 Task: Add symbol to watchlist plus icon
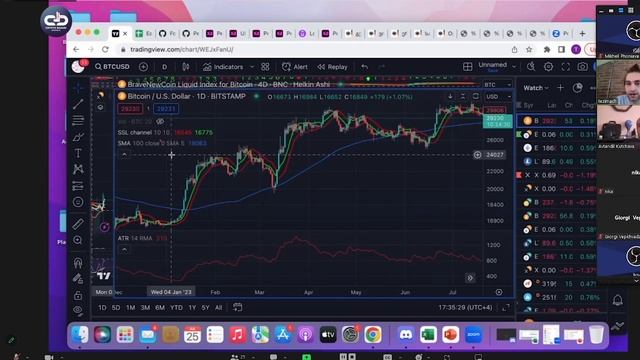tap(560, 88)
